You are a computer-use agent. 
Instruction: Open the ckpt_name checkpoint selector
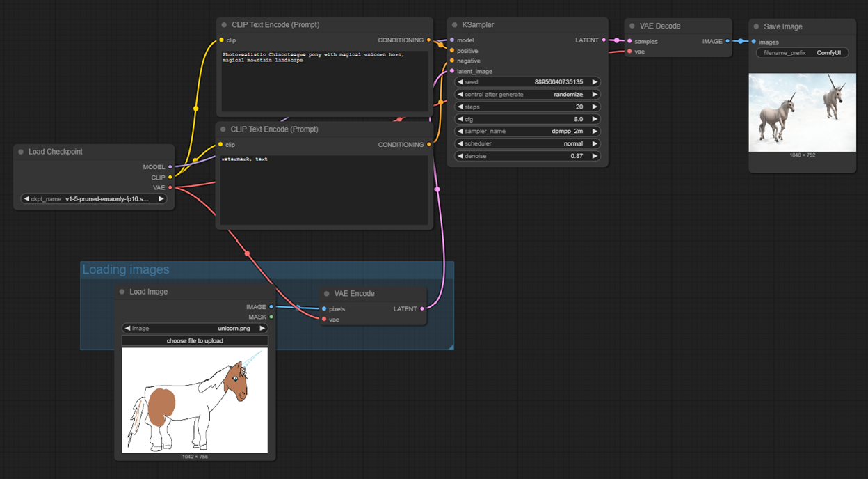coord(94,199)
